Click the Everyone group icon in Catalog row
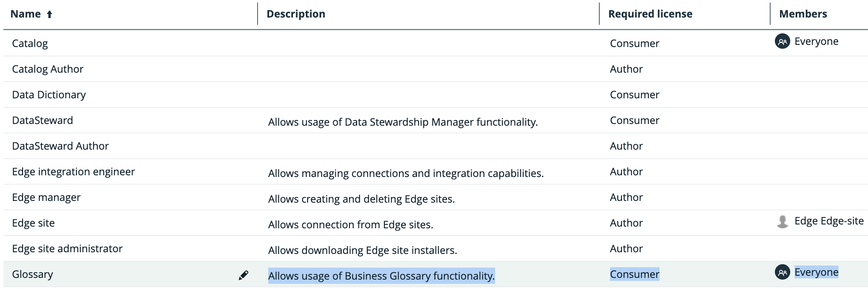The image size is (868, 289). point(783,41)
